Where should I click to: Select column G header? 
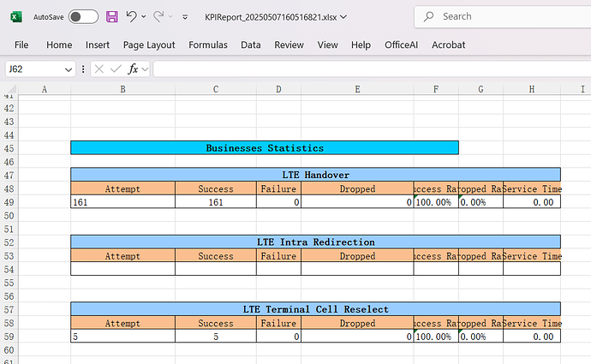tap(481, 89)
